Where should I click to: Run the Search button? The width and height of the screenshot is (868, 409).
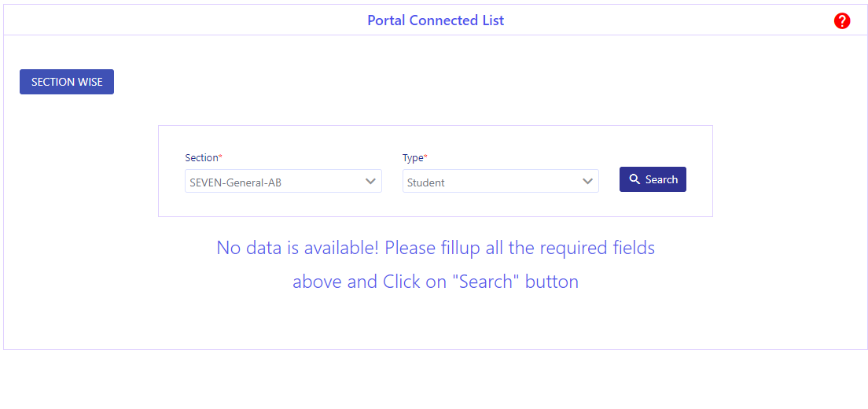[653, 179]
